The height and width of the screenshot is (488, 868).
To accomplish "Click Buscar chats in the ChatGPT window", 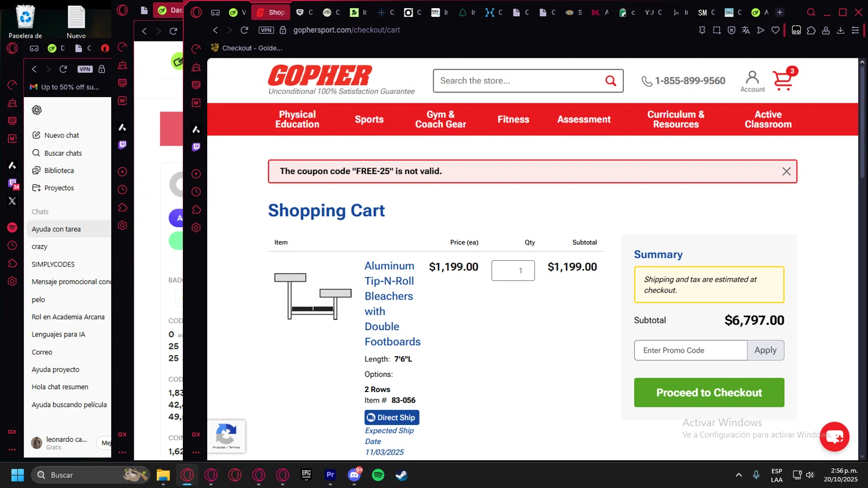I will pos(57,153).
